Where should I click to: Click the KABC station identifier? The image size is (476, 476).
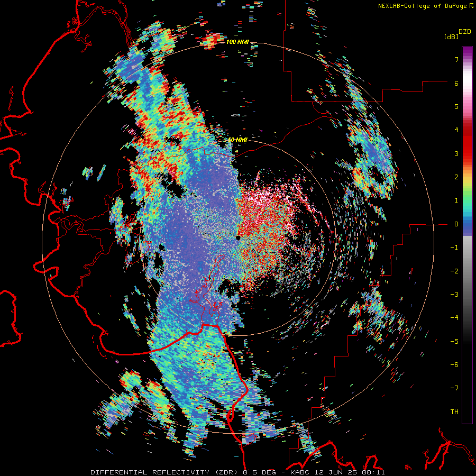pyautogui.click(x=300, y=472)
